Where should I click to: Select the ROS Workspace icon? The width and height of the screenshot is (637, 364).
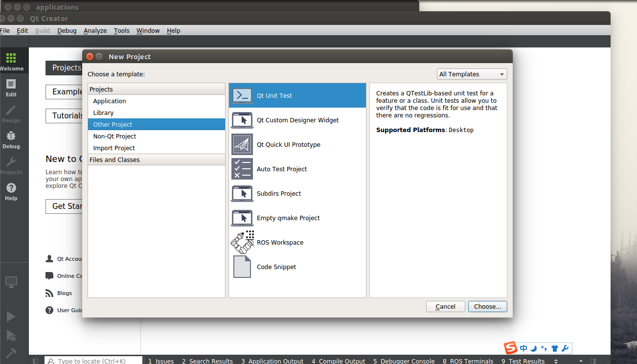(243, 242)
